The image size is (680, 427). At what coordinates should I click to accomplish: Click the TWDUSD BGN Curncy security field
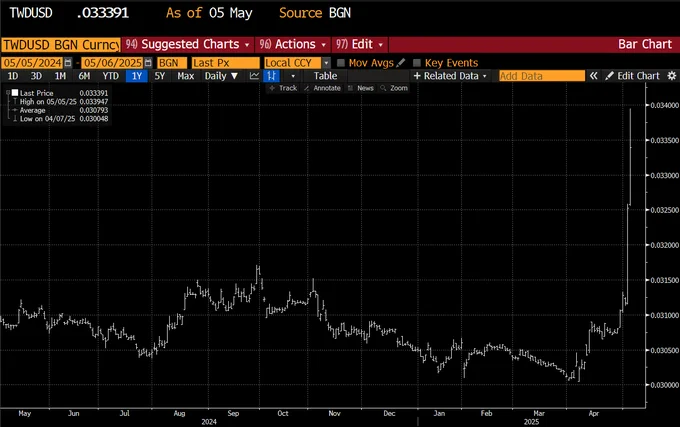[61, 44]
